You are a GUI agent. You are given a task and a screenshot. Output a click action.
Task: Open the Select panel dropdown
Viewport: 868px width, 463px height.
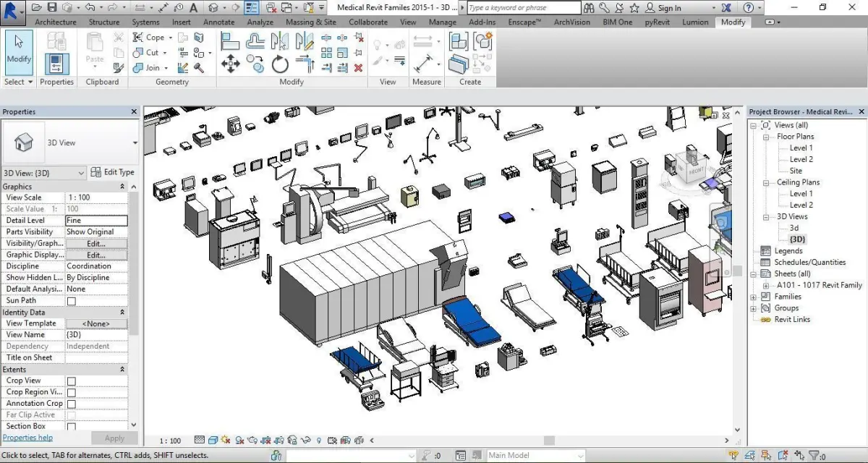[x=30, y=82]
